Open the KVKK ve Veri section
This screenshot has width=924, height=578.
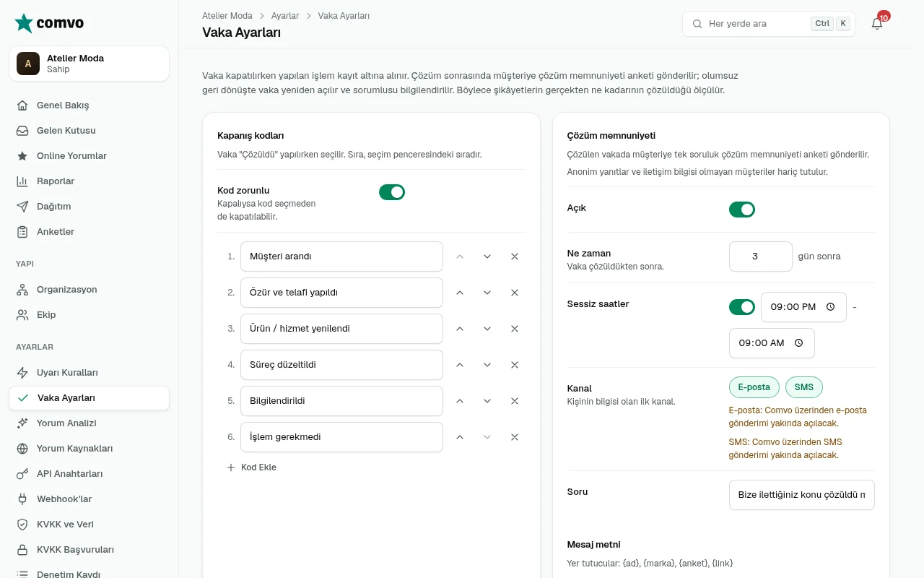point(89,525)
